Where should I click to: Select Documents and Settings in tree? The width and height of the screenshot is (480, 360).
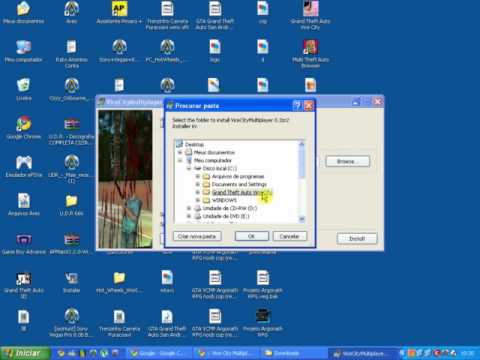tap(239, 184)
